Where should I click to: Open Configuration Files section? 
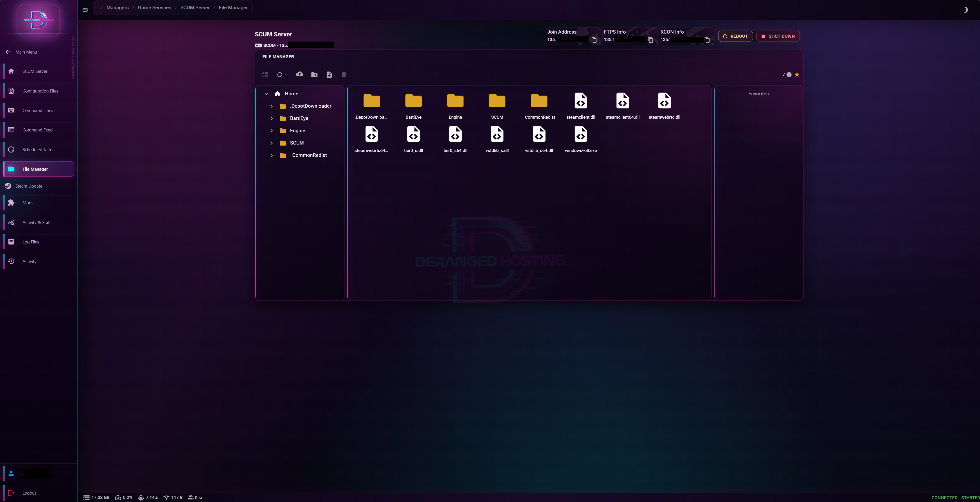click(38, 91)
